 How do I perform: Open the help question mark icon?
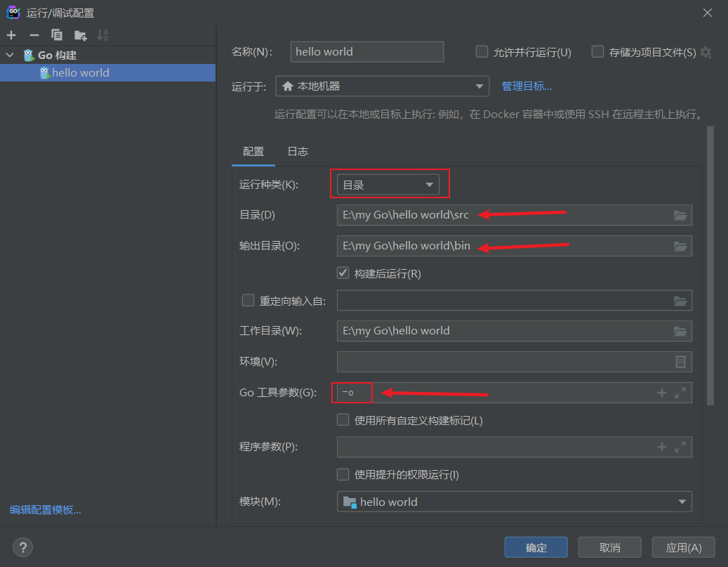coord(22,547)
